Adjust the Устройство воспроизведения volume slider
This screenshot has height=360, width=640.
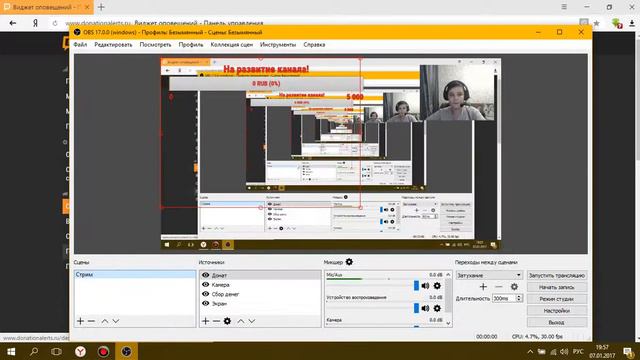pyautogui.click(x=416, y=308)
